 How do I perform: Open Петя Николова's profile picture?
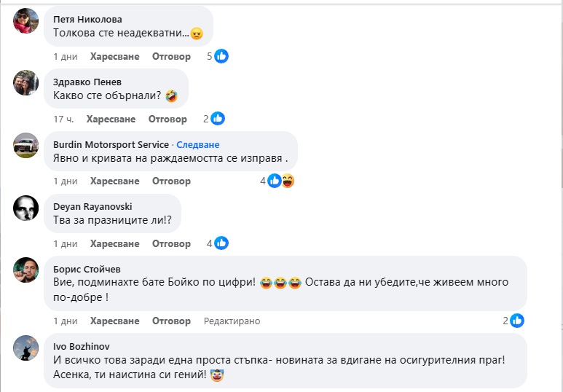click(x=26, y=20)
